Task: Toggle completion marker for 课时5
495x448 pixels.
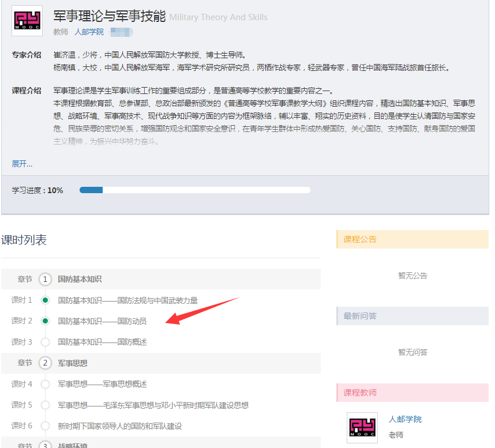Action: tap(45, 404)
